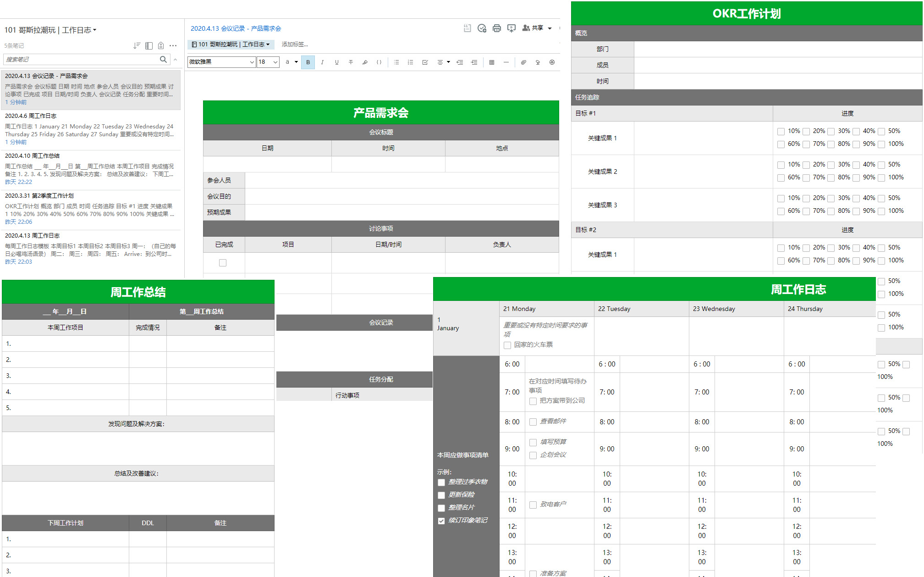Tick the 企划会议 checkbox
The height and width of the screenshot is (577, 924).
(533, 455)
